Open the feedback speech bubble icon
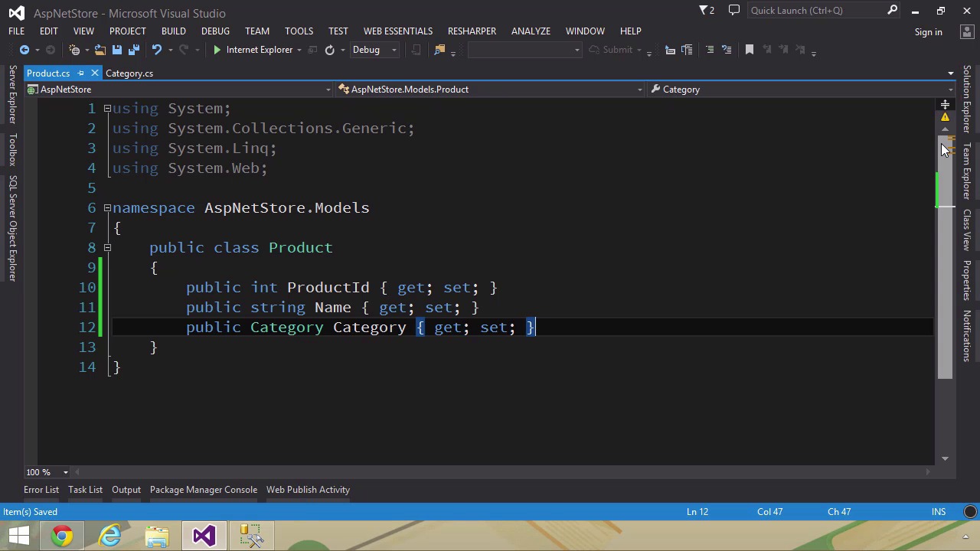This screenshot has height=551, width=980. (x=734, y=11)
